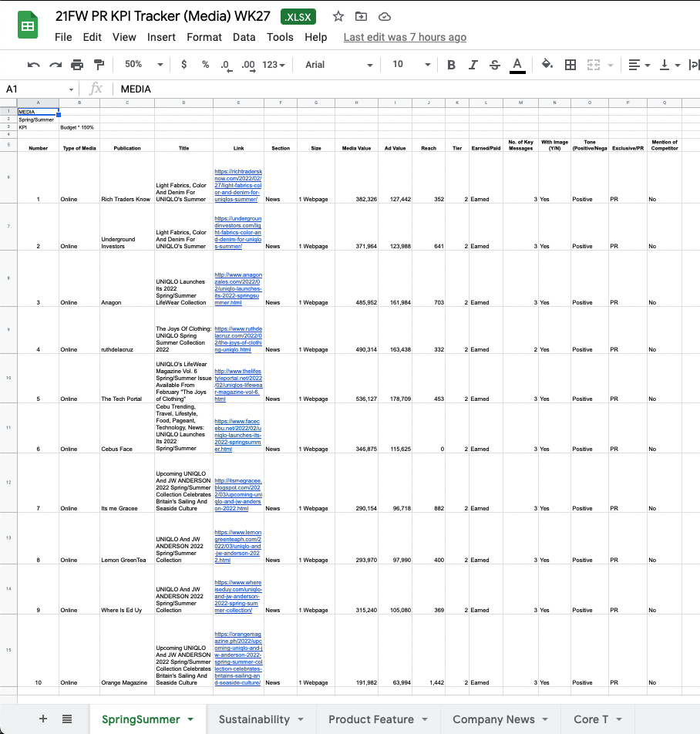Open the Edit menu
700x734 pixels.
(x=93, y=38)
